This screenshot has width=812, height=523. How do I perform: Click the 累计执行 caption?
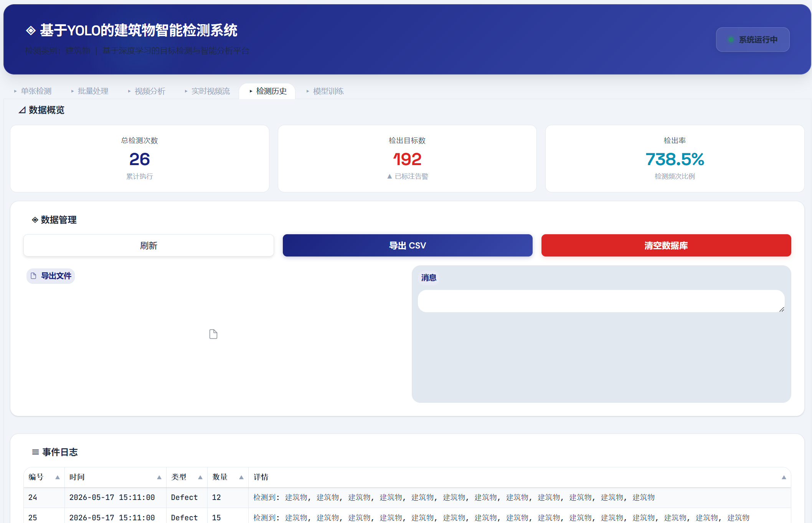coord(140,176)
